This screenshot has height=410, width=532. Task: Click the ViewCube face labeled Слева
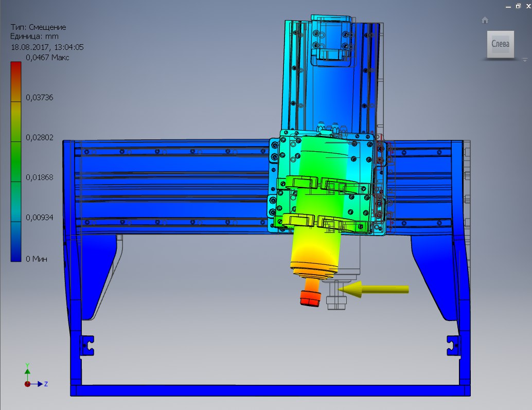[501, 44]
